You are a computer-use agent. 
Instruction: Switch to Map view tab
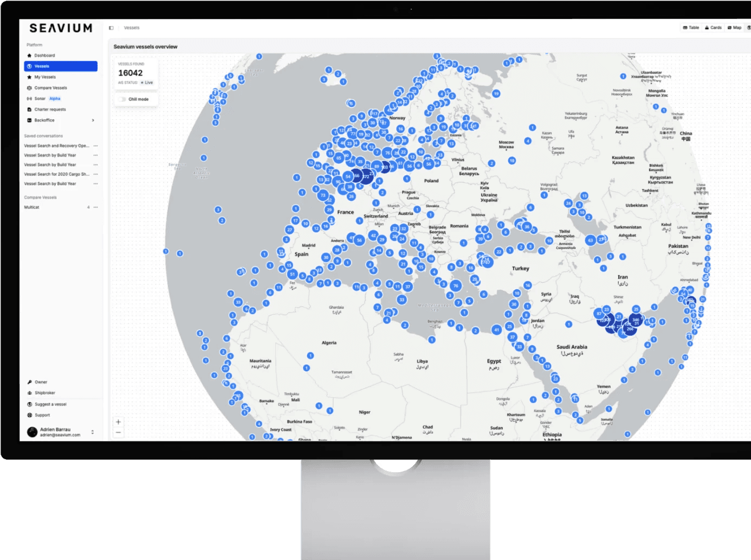coord(734,28)
